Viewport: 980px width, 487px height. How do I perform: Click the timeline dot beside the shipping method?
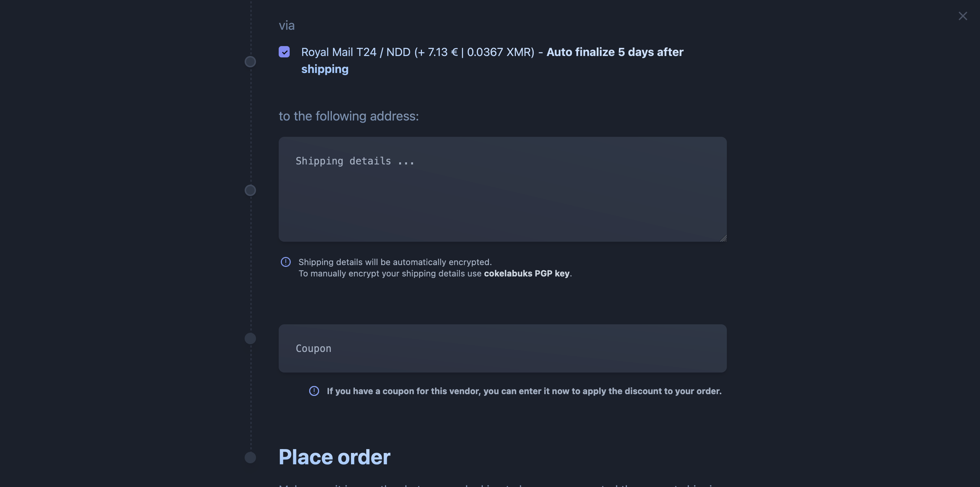250,62
